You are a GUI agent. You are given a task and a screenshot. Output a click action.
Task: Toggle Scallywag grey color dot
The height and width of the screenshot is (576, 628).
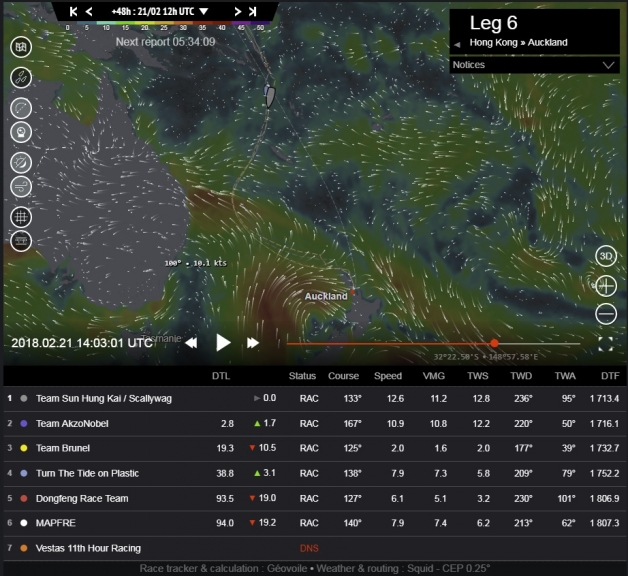pos(24,399)
